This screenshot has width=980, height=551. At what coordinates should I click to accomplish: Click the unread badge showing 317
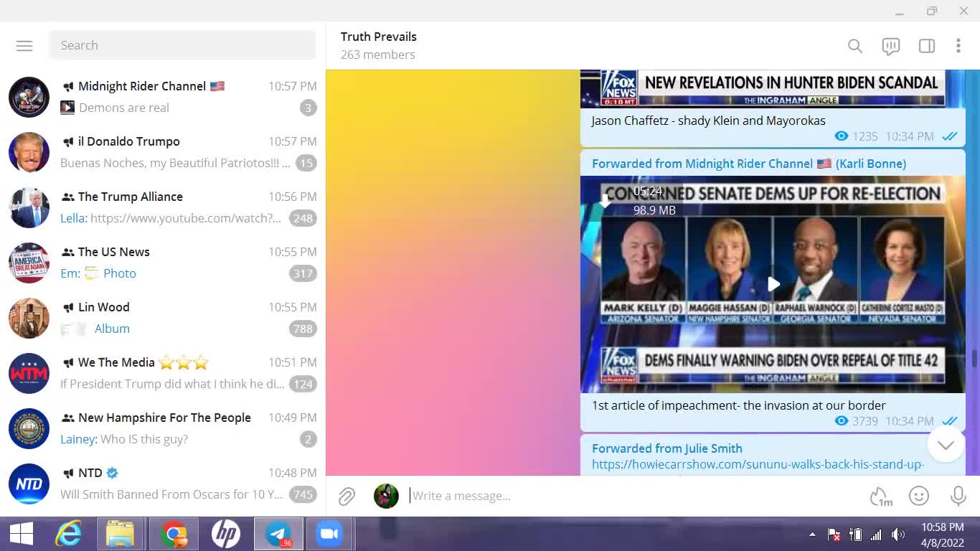(303, 273)
